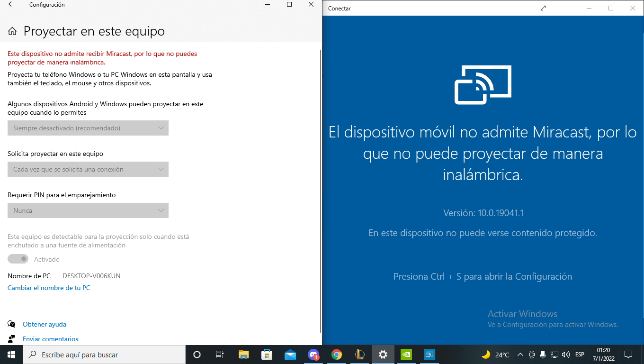Open Discord from the taskbar
The height and width of the screenshot is (364, 644).
click(313, 355)
